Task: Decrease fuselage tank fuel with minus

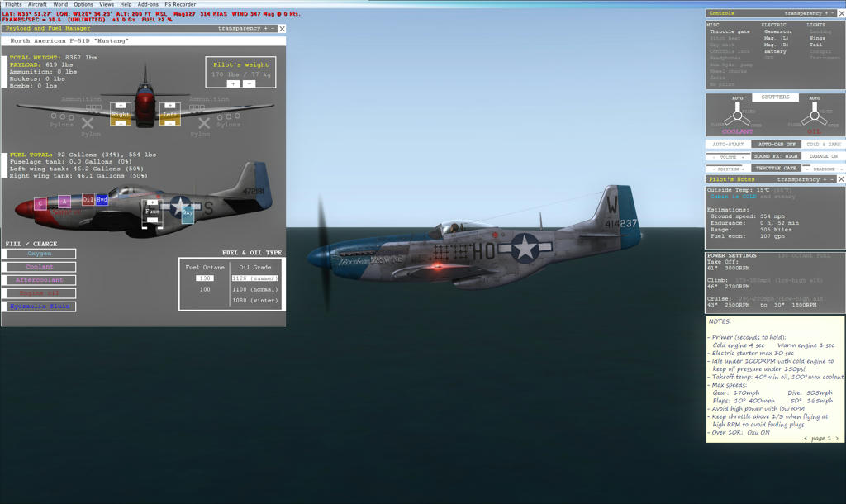Action: [152, 220]
